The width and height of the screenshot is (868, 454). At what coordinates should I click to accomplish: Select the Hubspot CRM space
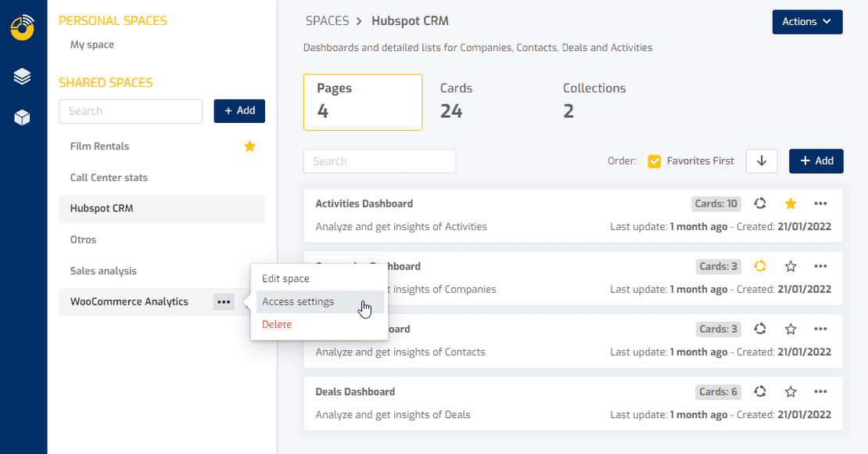(x=162, y=208)
